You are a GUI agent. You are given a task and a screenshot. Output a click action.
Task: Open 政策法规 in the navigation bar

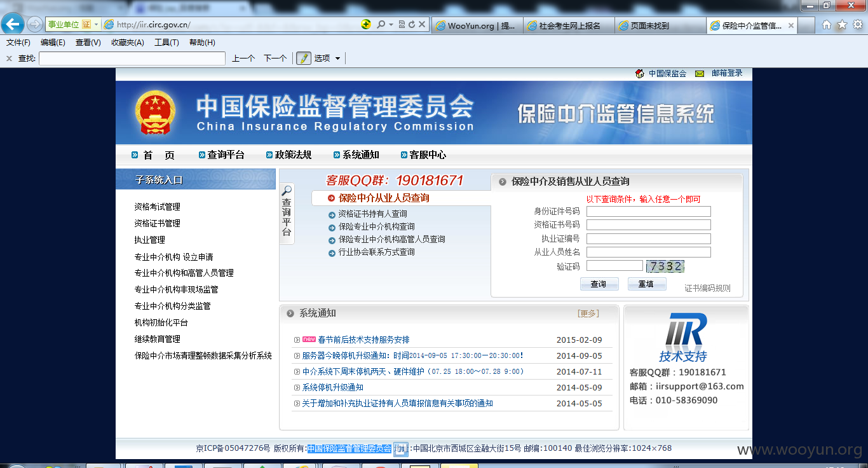pyautogui.click(x=294, y=155)
